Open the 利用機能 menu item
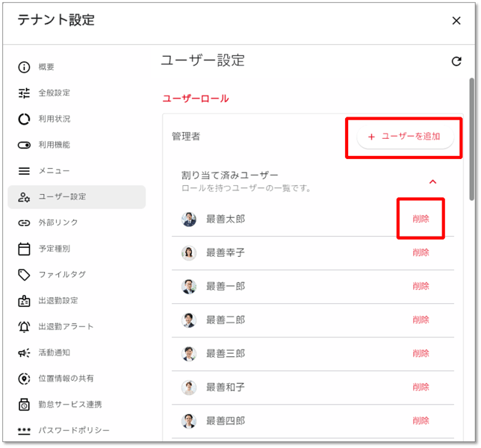The image size is (481, 448). [77, 145]
